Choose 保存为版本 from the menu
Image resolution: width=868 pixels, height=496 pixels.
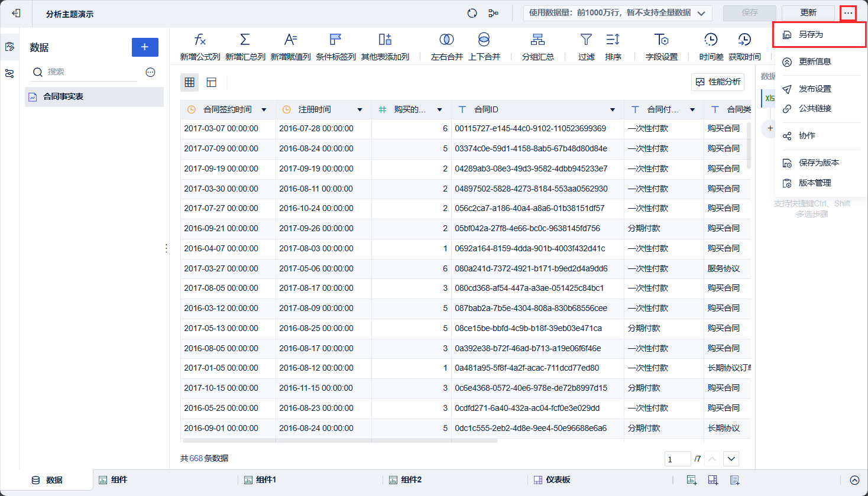click(820, 163)
